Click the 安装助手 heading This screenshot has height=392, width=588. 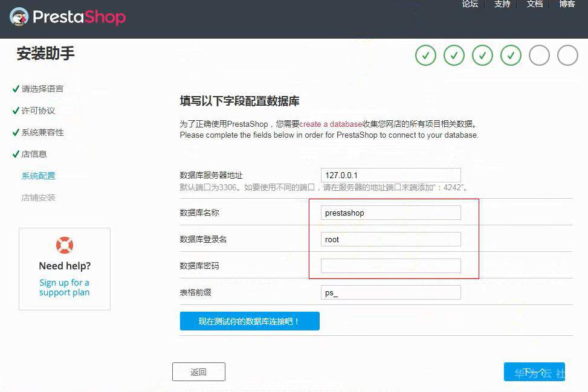[45, 53]
